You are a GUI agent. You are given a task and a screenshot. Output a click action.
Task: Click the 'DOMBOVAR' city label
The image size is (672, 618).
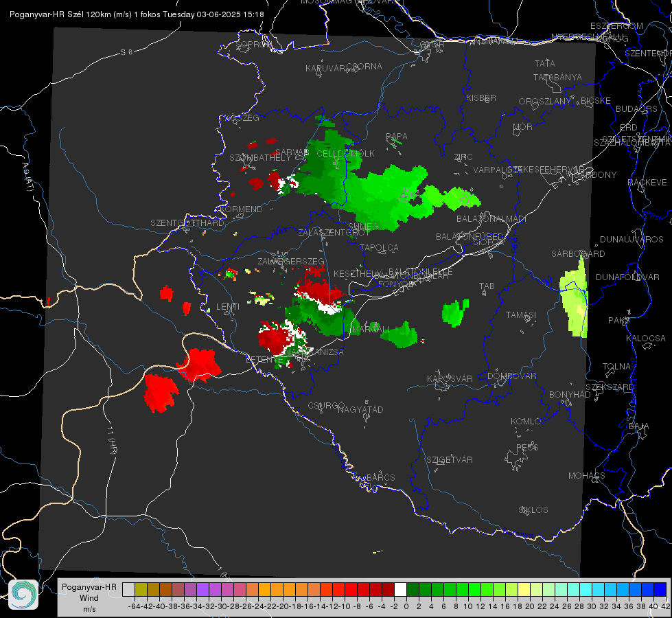511,376
